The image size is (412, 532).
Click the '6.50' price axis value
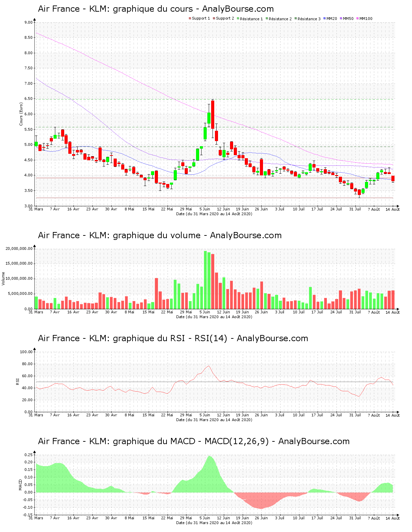(x=28, y=99)
